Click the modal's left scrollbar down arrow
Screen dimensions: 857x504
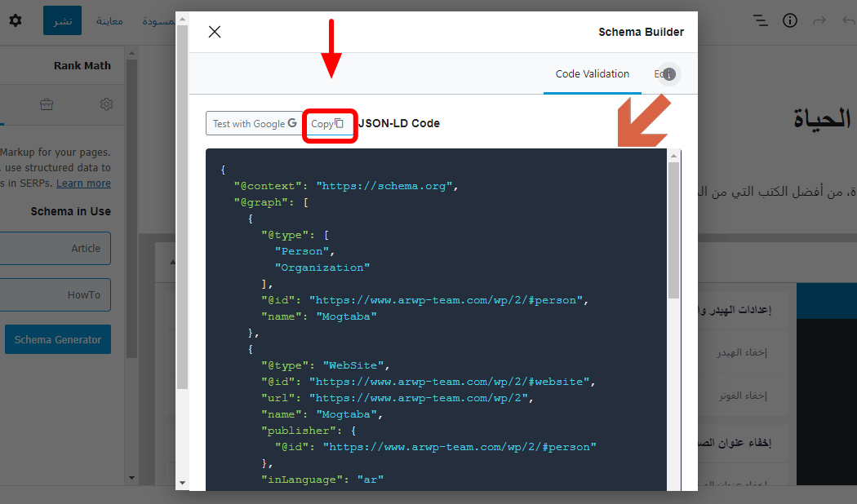click(182, 483)
